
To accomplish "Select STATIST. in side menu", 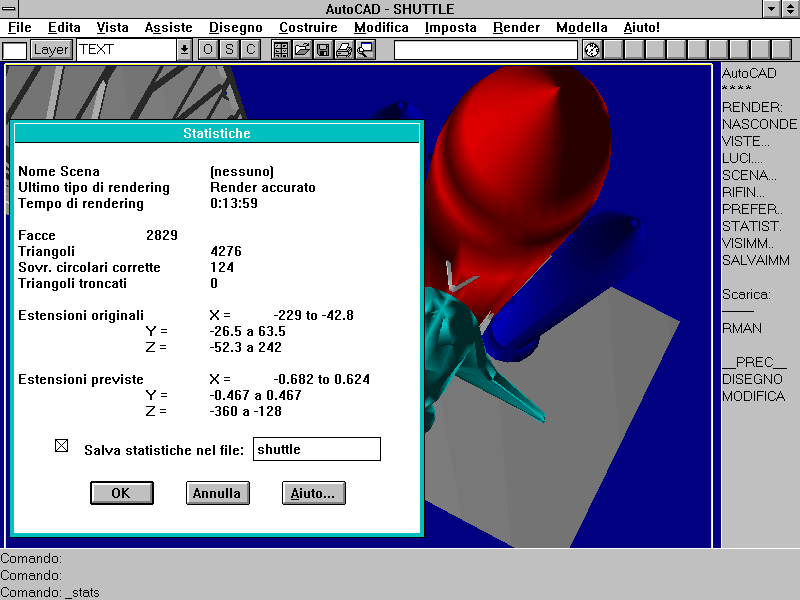I will [x=752, y=226].
